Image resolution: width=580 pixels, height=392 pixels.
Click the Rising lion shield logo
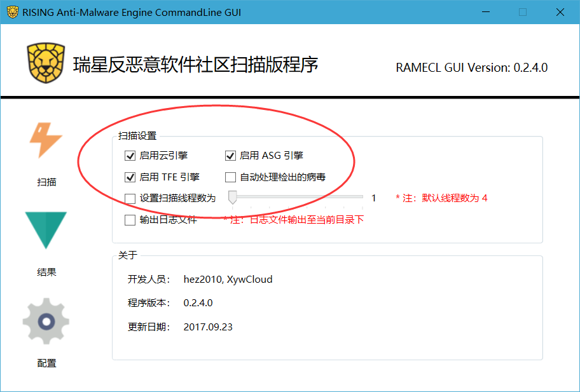[46, 63]
